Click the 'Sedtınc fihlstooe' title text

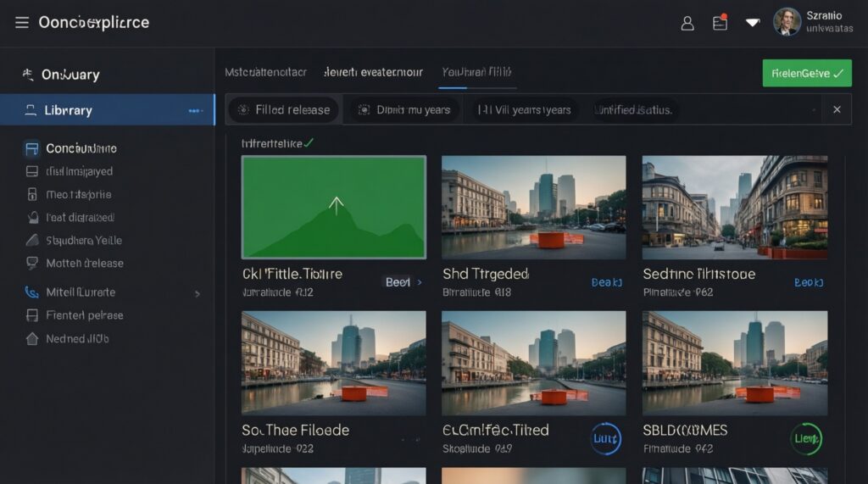(x=699, y=274)
